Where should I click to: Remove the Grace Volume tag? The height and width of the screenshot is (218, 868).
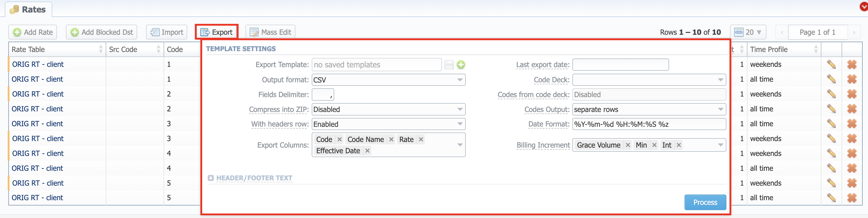[x=628, y=145]
